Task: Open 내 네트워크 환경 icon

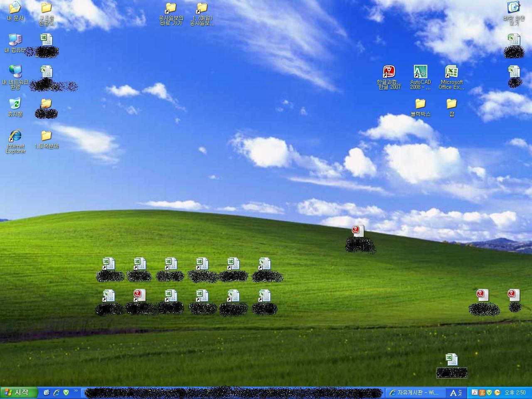Action: point(15,77)
